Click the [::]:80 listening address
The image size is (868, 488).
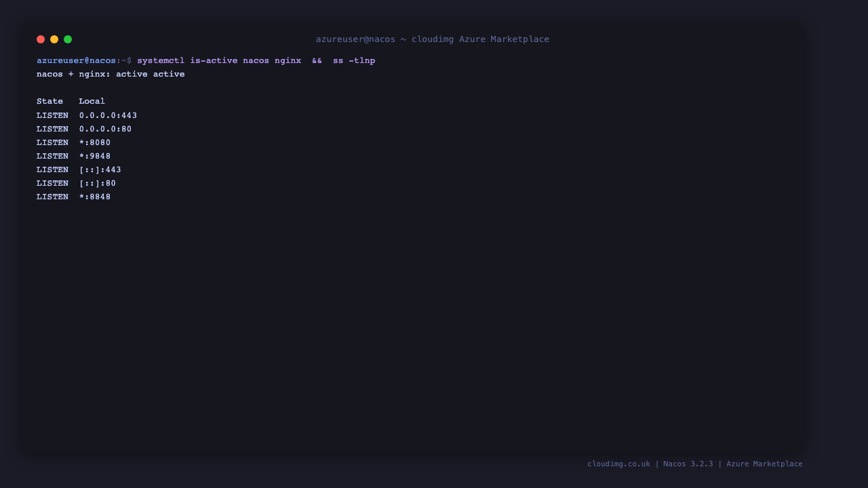click(98, 184)
